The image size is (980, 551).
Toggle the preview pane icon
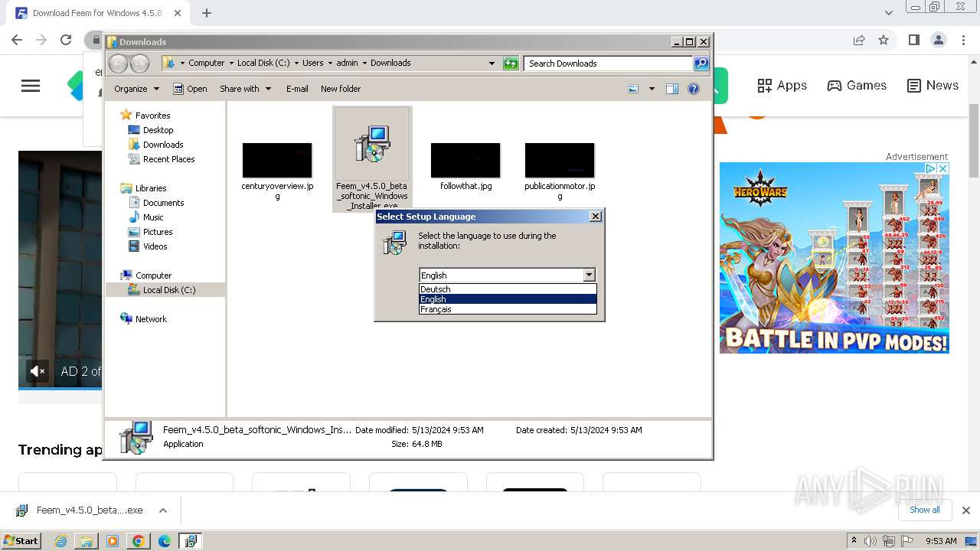coord(672,89)
